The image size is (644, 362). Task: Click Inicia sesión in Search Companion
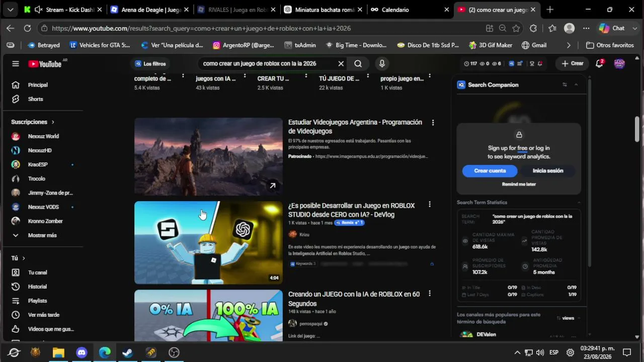pos(548,171)
